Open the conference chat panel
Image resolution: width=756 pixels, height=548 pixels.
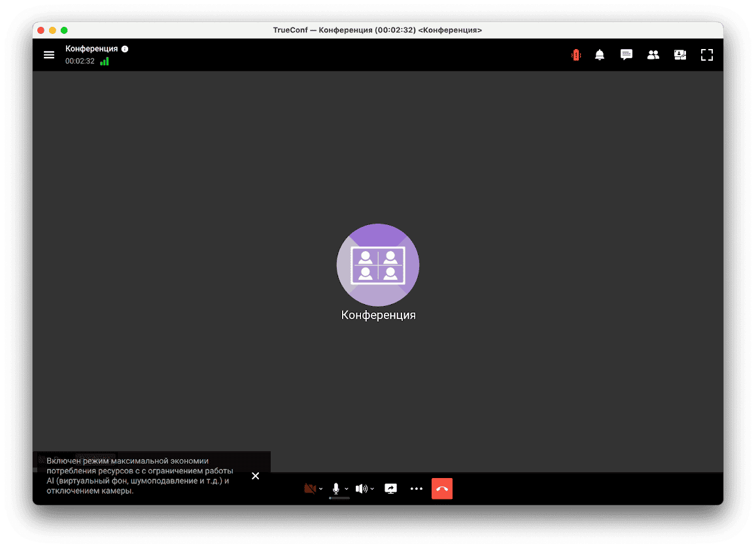(x=627, y=55)
